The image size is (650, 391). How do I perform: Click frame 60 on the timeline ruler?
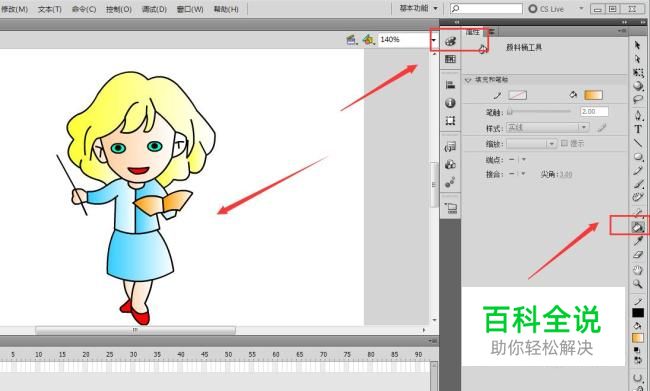[x=276, y=355]
